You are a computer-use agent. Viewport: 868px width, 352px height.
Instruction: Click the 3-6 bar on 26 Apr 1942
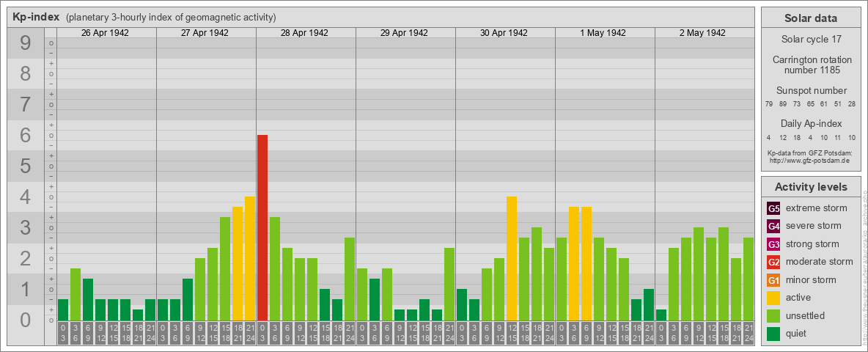point(76,295)
